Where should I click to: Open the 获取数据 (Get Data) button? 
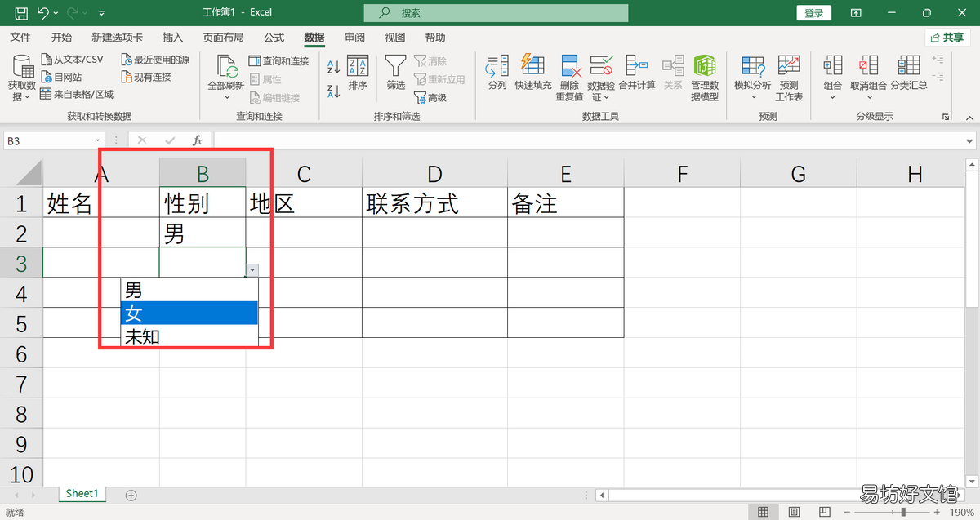(x=22, y=78)
